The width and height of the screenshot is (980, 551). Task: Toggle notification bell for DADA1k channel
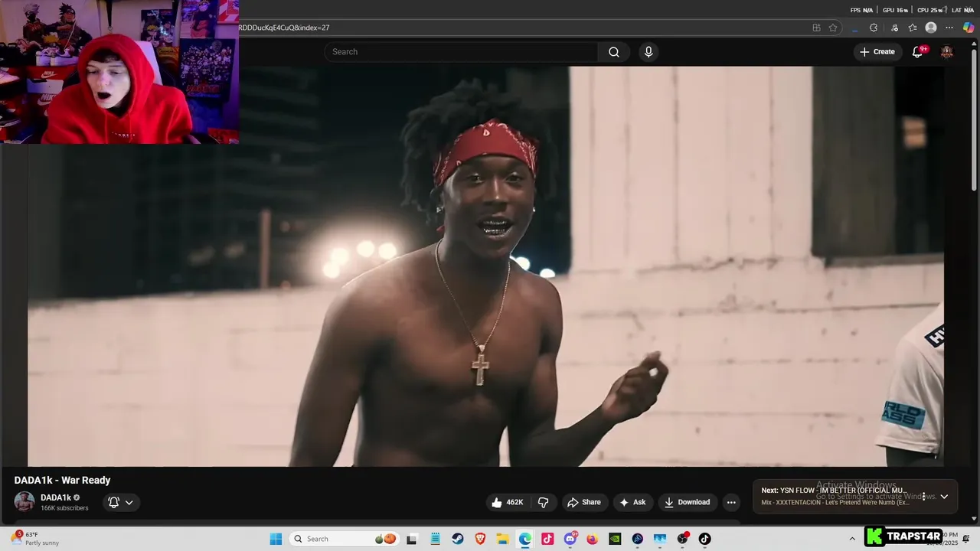(x=113, y=502)
